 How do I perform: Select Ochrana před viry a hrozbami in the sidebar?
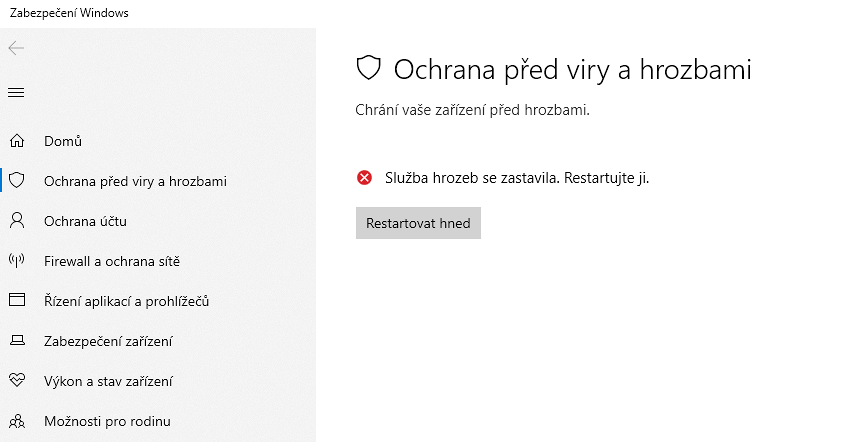click(135, 181)
